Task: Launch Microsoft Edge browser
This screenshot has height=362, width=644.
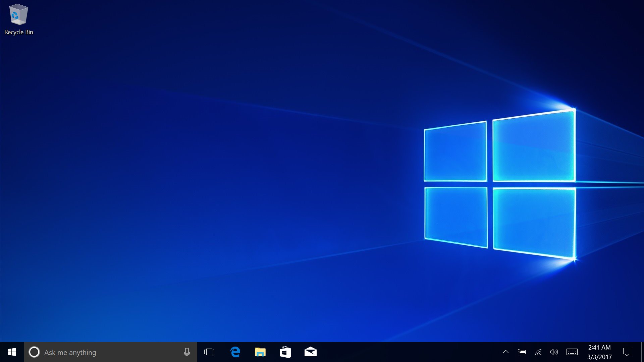Action: point(236,352)
